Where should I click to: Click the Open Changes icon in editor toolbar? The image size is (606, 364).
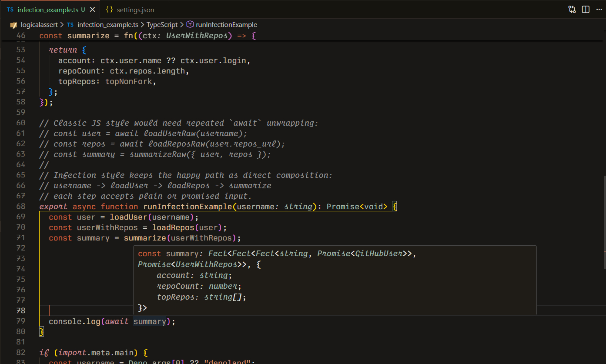point(572,10)
